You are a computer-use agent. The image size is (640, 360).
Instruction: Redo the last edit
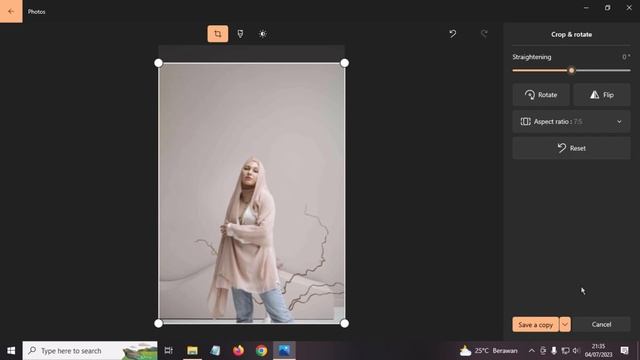484,34
